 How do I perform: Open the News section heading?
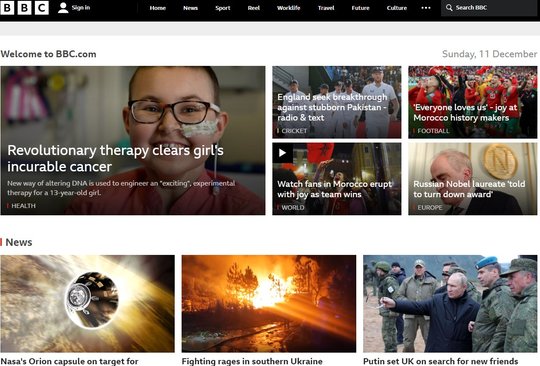19,242
